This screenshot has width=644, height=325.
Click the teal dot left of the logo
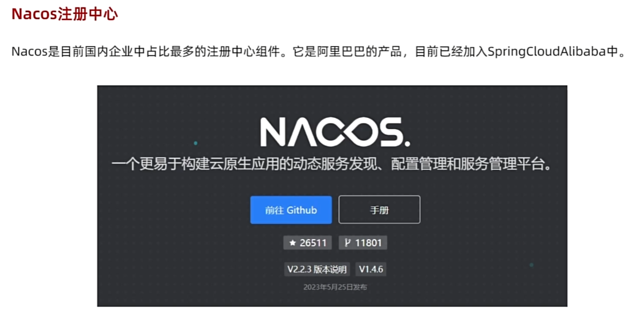196,143
